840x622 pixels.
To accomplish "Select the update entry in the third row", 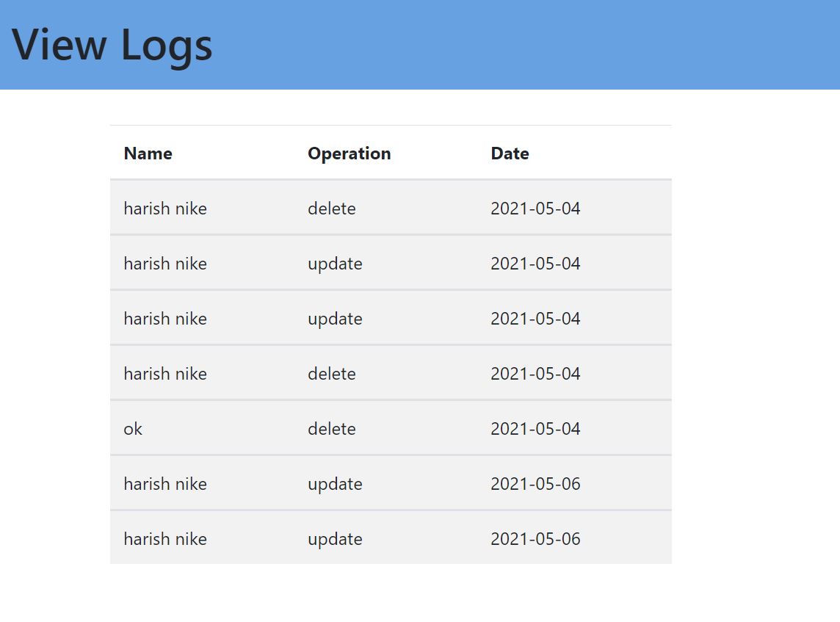I will tap(335, 319).
